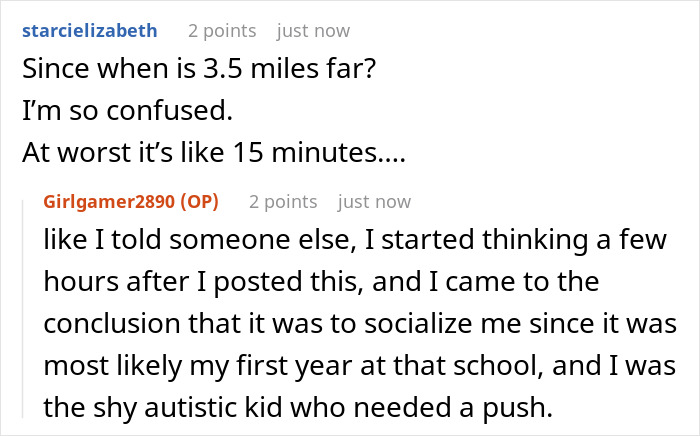Click the line 'Since when is 3.5 miles far?'

(x=199, y=69)
